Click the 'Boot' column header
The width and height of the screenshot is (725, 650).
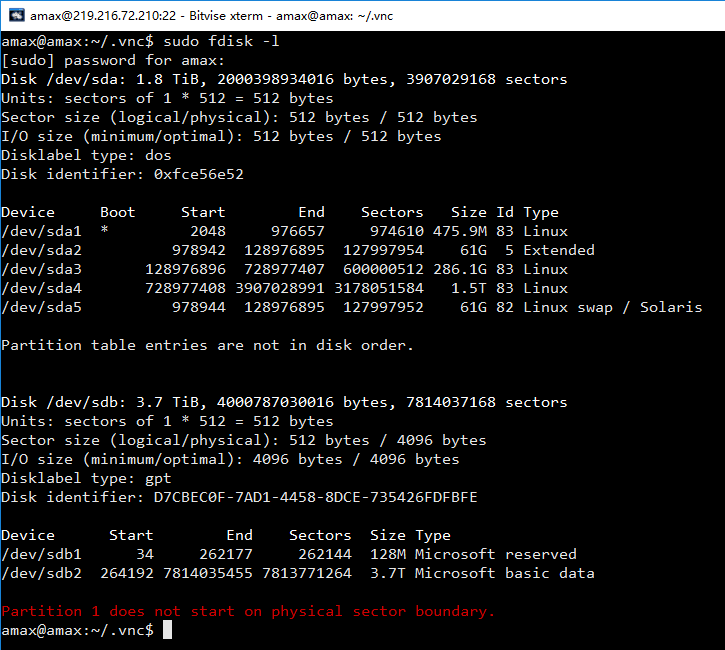coord(117,212)
